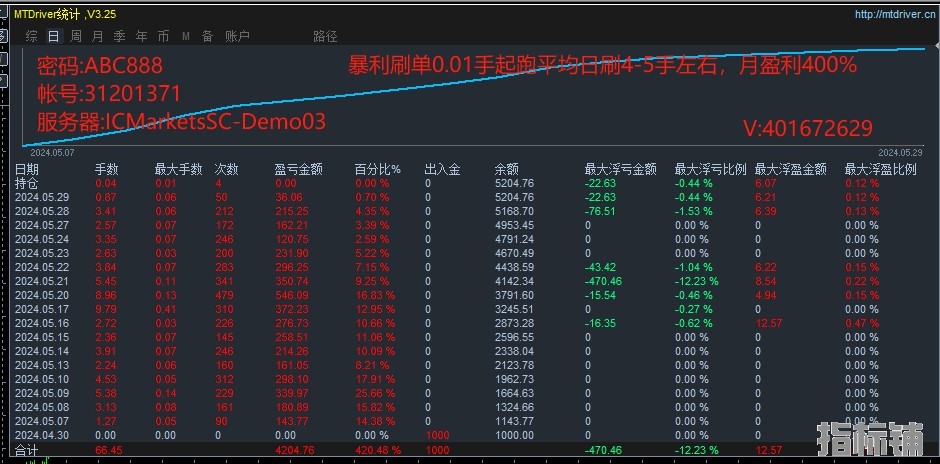940x464 pixels.
Task: Select the 日 daily statistics tab
Action: tap(53, 36)
